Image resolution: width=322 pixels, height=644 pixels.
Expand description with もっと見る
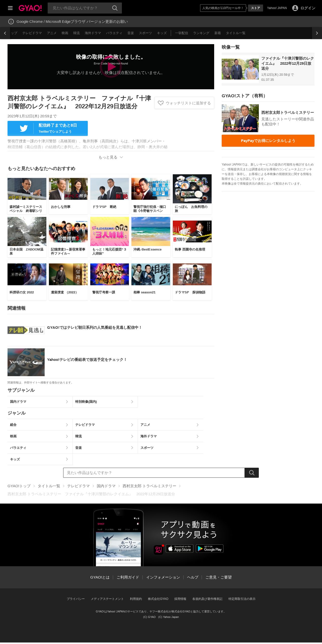[x=111, y=157]
